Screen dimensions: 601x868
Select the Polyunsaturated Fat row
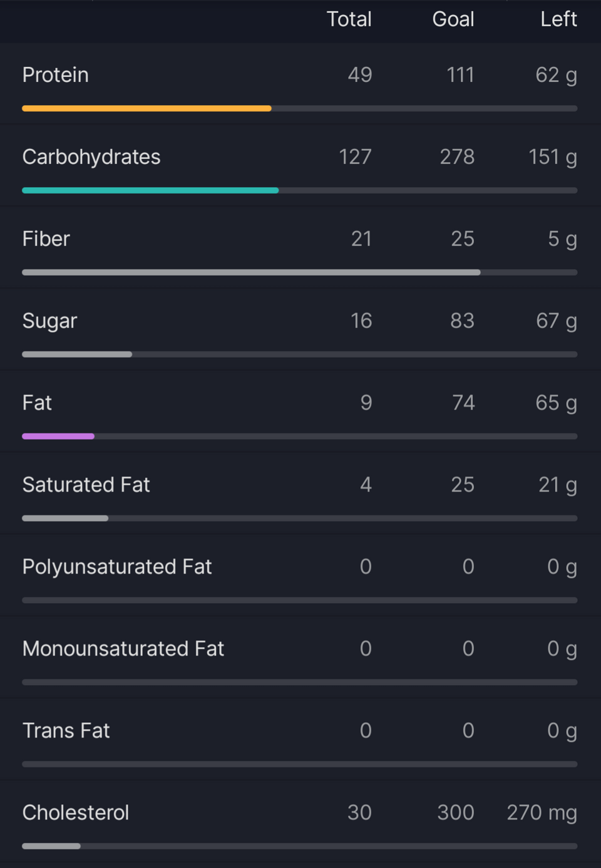pos(300,576)
